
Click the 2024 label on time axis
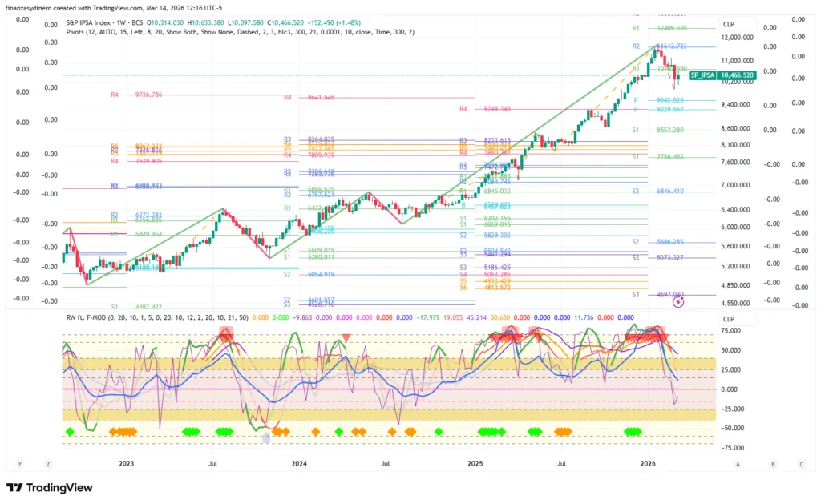(299, 463)
